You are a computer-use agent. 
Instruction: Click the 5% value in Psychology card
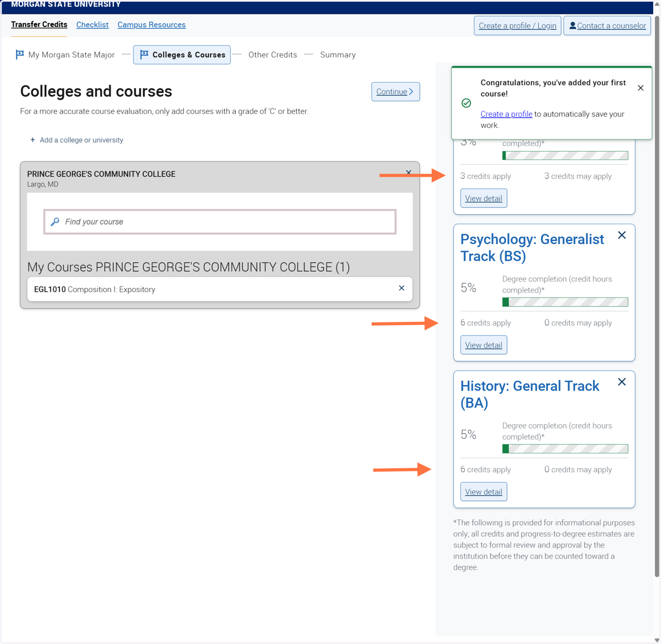(x=468, y=288)
